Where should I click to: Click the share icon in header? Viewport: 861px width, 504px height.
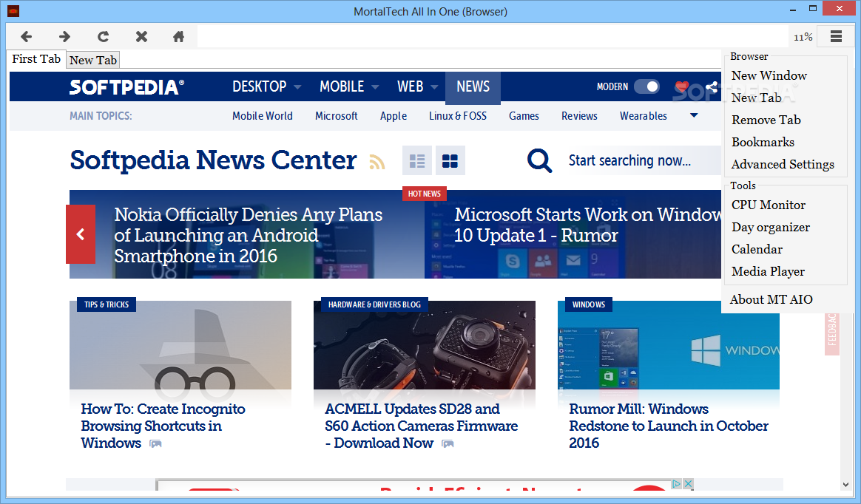coord(712,86)
